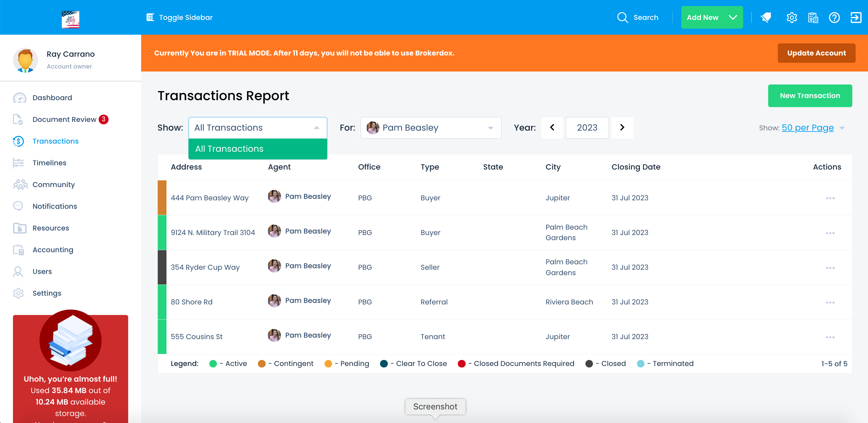Expand the Pam Beasley agent dropdown
868x423 pixels.
(x=490, y=128)
